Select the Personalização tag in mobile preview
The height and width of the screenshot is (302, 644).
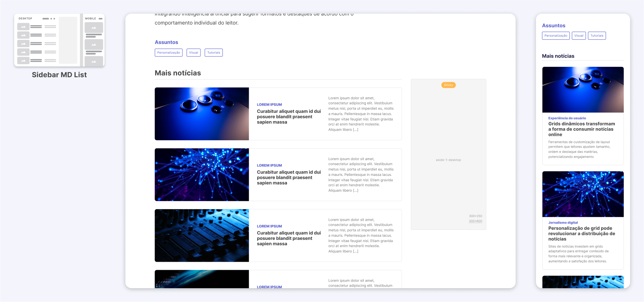click(556, 36)
